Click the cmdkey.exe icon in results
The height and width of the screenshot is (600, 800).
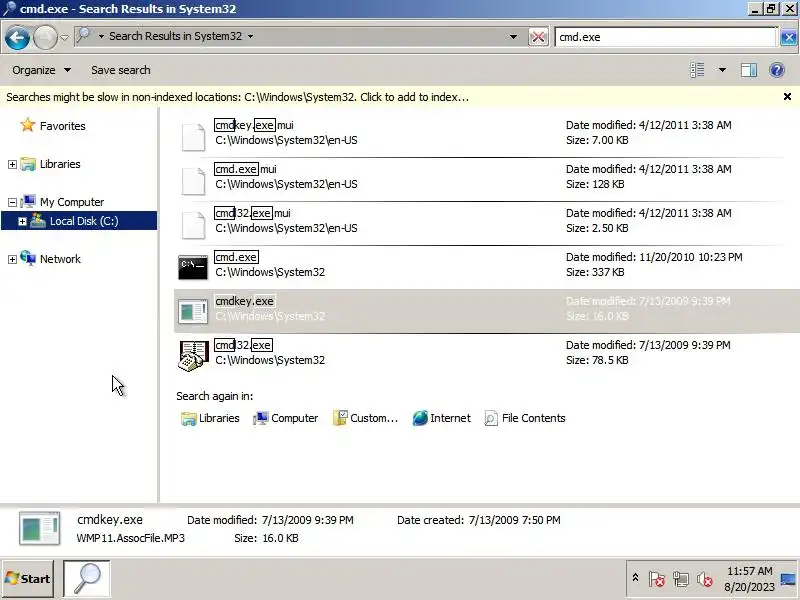pos(193,311)
